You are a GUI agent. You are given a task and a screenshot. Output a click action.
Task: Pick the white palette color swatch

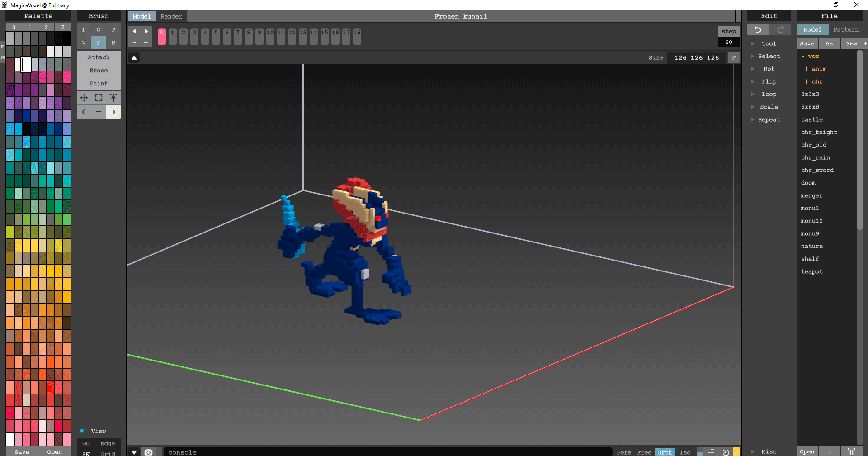click(x=26, y=64)
